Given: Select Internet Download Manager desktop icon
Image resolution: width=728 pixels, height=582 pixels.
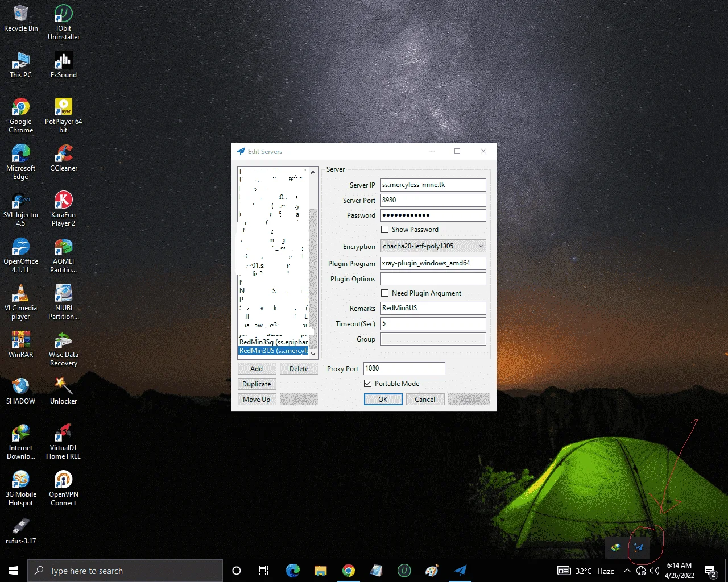Looking at the screenshot, I should (21, 442).
